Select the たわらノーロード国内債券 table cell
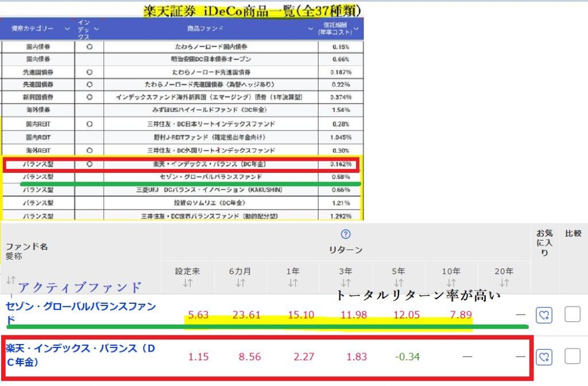 pyautogui.click(x=210, y=47)
